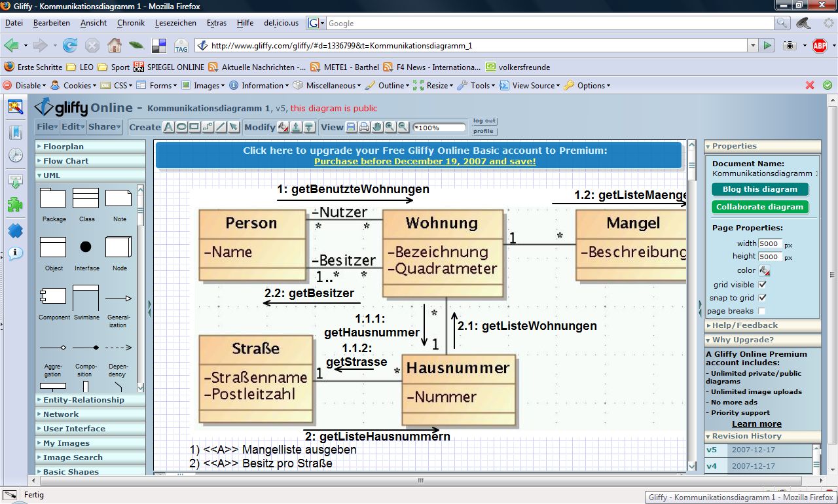838x504 pixels.
Task: Click the Purchase before December 19 link
Action: (x=425, y=161)
